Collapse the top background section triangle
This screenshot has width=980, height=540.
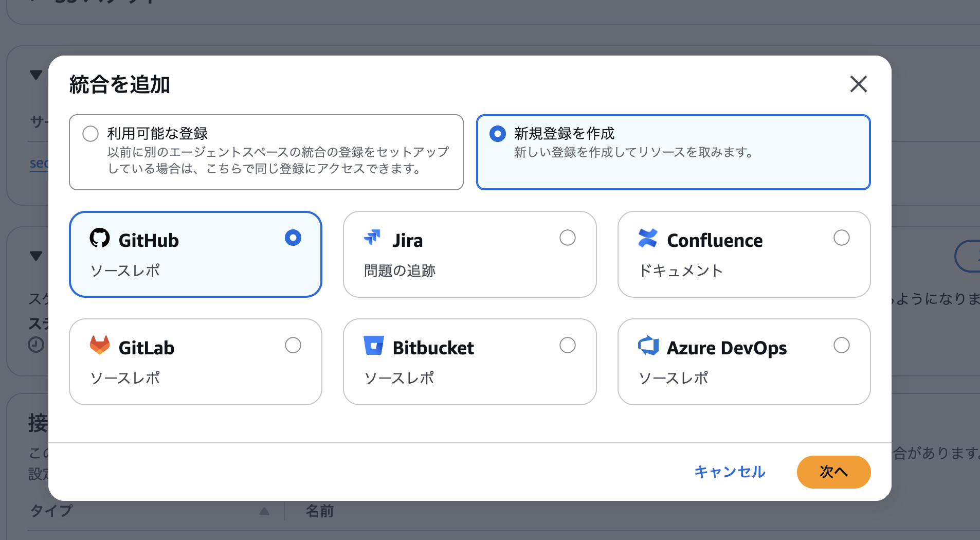click(x=36, y=75)
